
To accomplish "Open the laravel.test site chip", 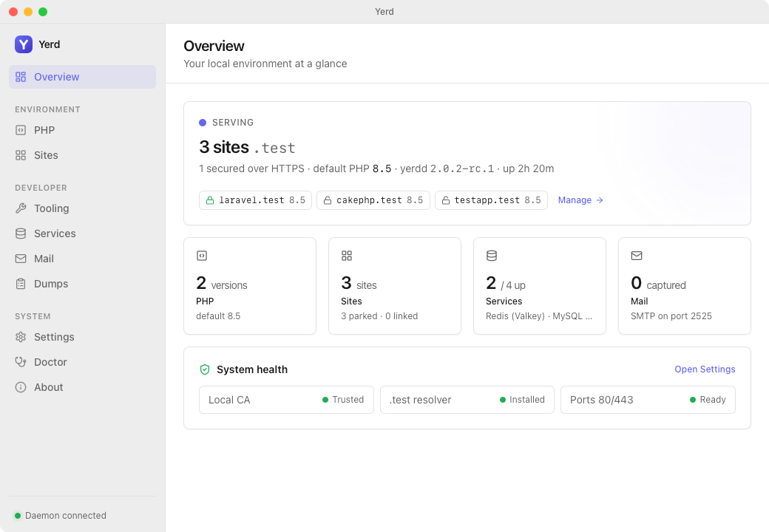I will coord(255,200).
